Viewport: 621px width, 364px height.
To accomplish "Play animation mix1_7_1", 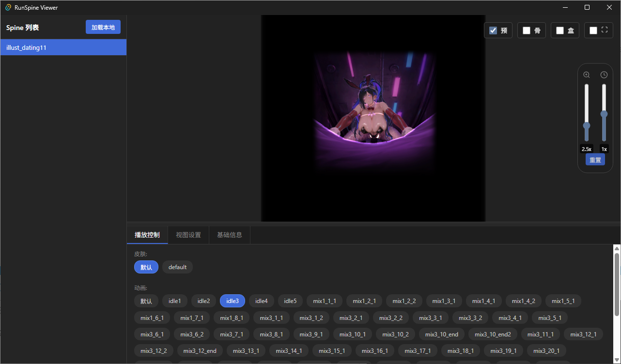I will pos(192,318).
